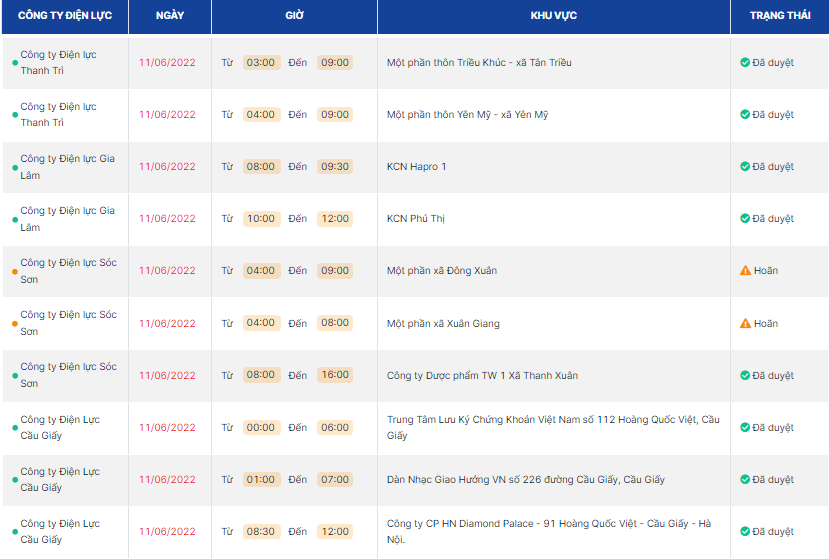
Task: Click 'KCN Phú Thị' area text
Action: (x=416, y=218)
